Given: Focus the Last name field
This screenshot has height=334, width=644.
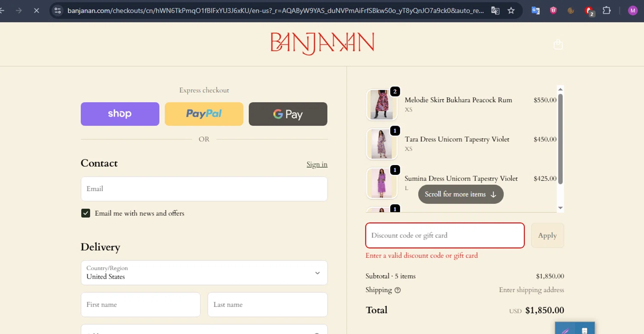Looking at the screenshot, I should 267,304.
